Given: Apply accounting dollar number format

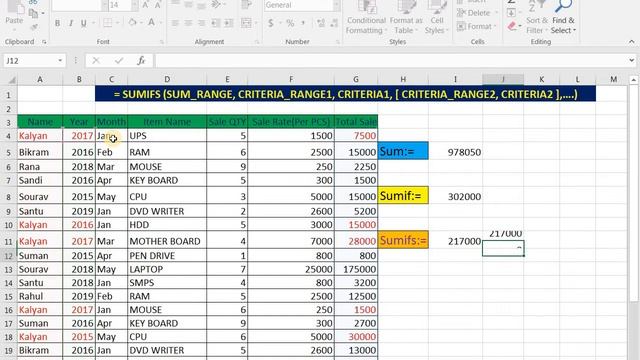Looking at the screenshot, I should point(271,23).
